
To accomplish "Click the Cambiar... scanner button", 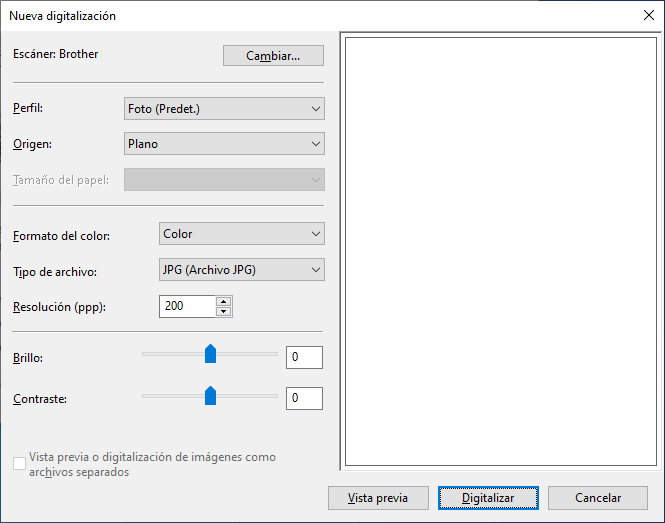I will point(273,55).
